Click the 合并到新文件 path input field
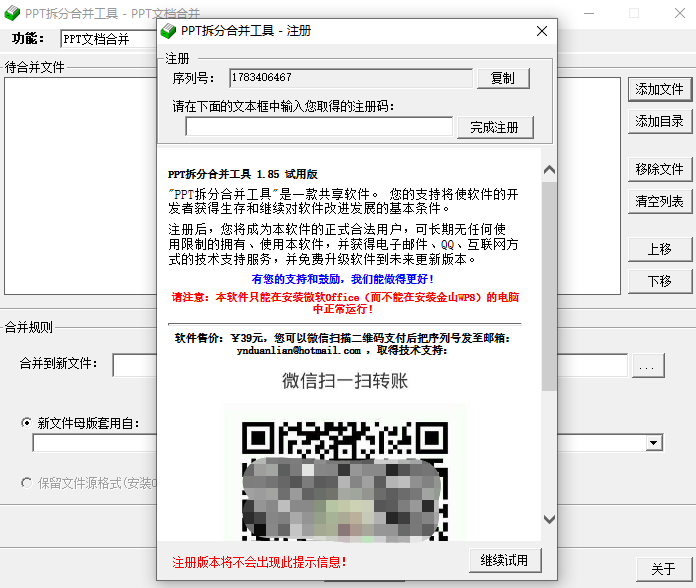The width and height of the screenshot is (696, 588). [135, 365]
